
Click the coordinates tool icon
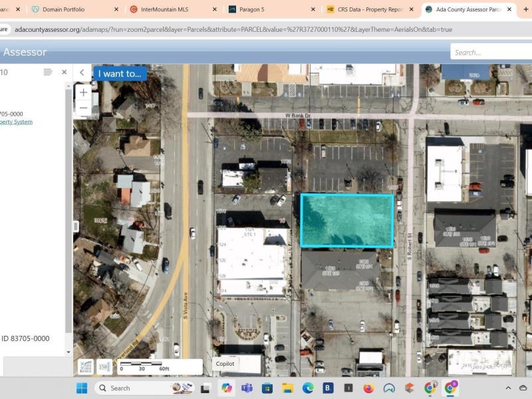coord(85,366)
